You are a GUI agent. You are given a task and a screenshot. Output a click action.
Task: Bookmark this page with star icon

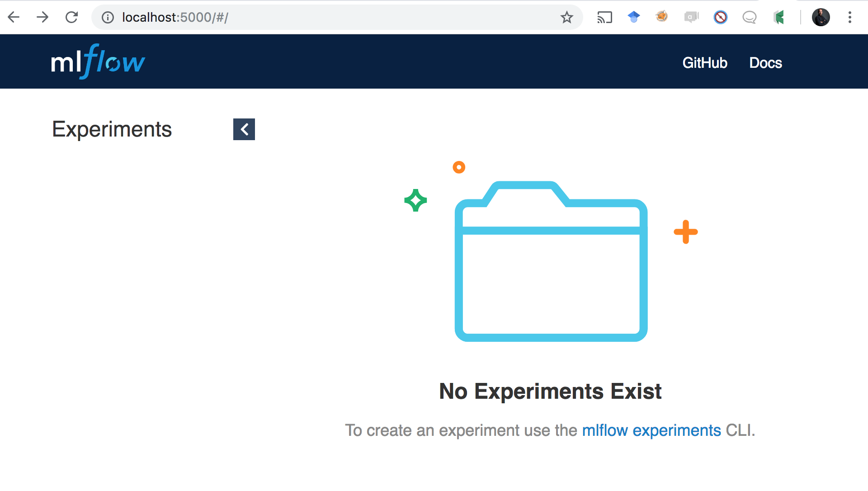[x=566, y=17]
